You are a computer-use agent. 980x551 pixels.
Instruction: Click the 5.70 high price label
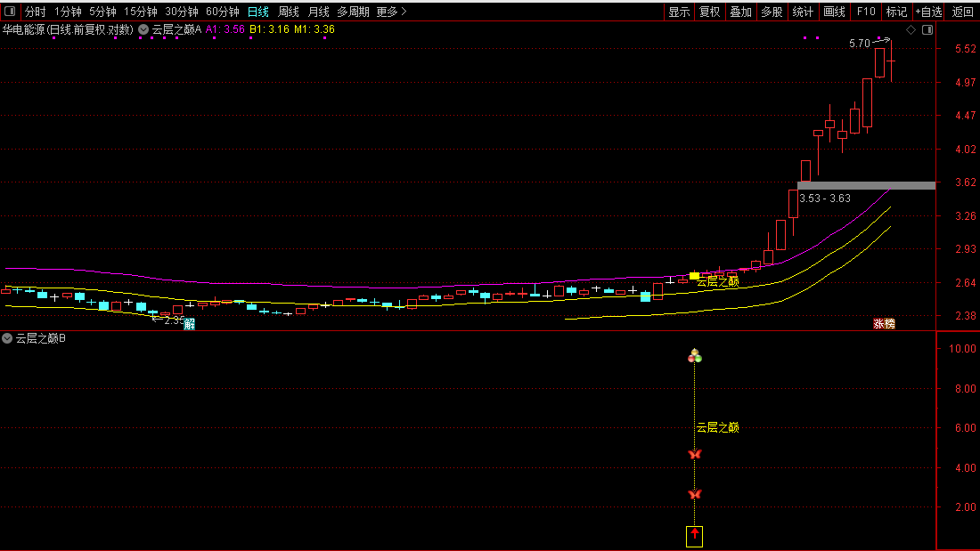point(860,43)
